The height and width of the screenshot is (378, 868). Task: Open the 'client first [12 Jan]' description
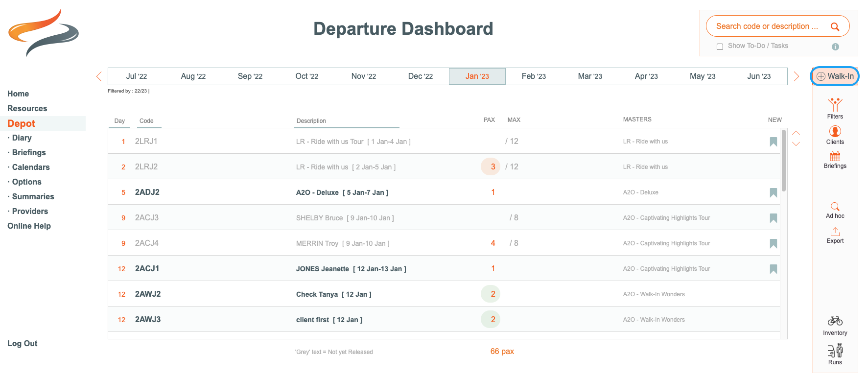(329, 320)
